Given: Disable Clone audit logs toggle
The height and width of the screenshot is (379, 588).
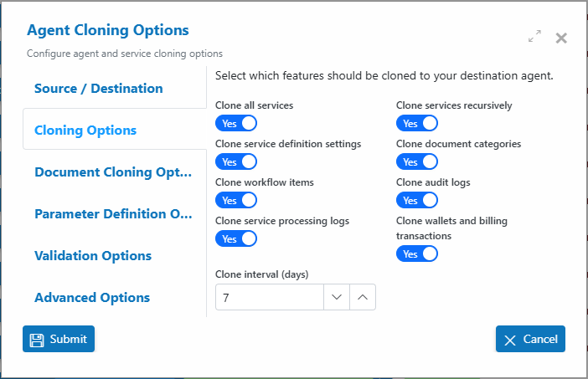Looking at the screenshot, I should click(x=417, y=200).
